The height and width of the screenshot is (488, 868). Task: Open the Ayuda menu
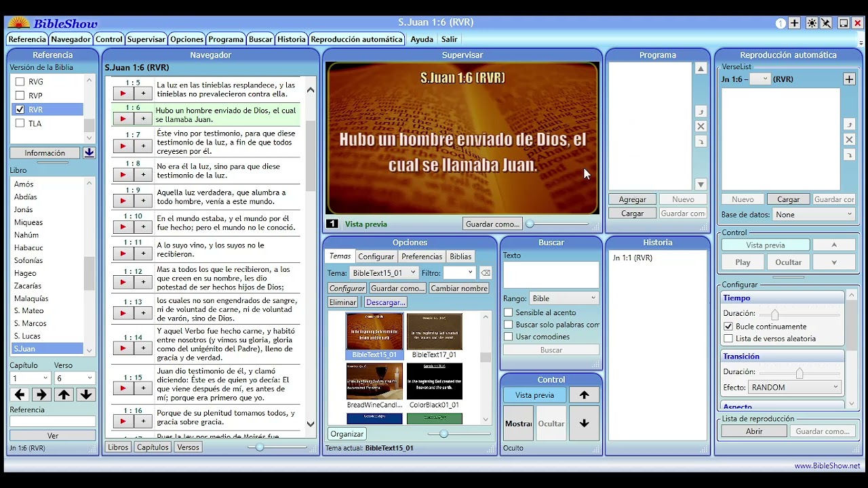[x=422, y=39]
